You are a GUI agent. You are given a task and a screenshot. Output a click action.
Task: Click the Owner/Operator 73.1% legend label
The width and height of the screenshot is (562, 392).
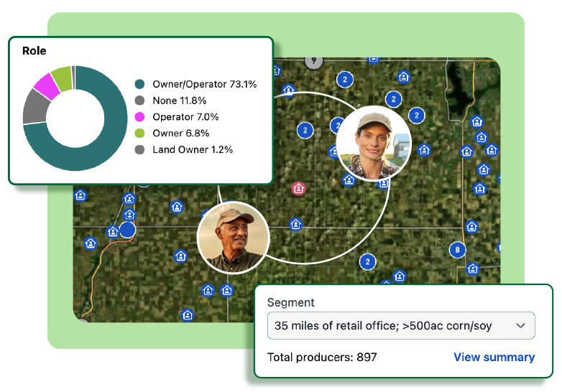pos(205,84)
